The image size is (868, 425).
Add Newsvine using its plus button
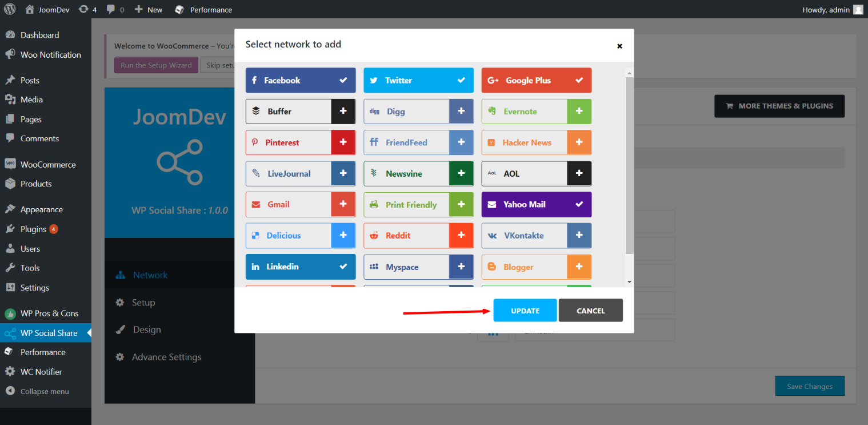[x=461, y=173]
